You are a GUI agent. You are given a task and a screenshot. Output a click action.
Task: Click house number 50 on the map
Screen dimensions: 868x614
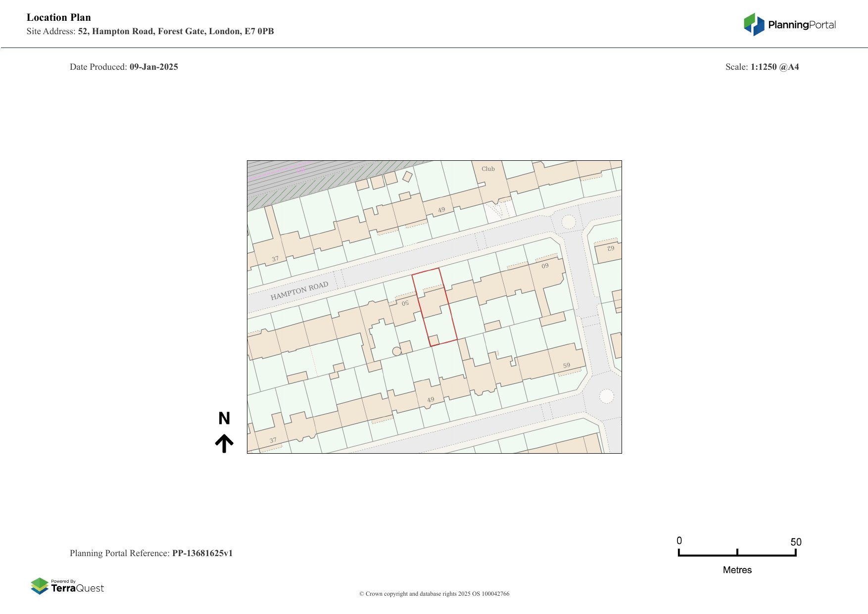click(x=405, y=303)
